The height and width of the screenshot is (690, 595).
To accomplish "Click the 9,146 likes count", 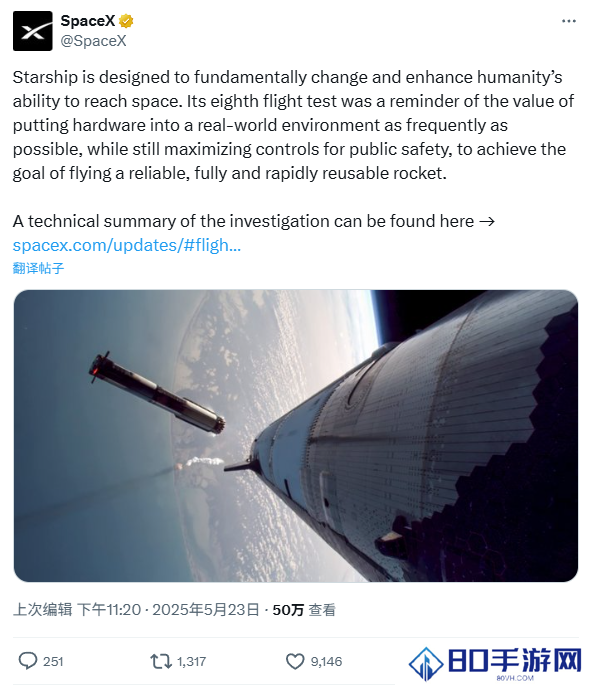I will [x=326, y=661].
